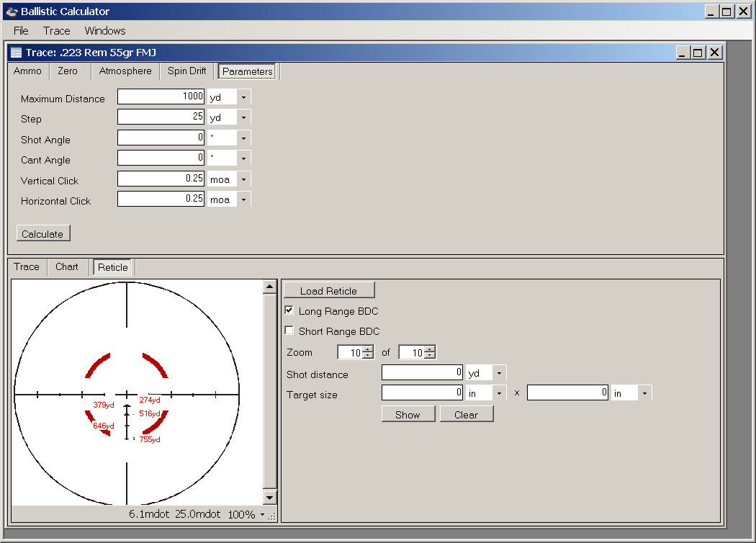Click the Load Reticle button
756x543 pixels.
tap(329, 290)
